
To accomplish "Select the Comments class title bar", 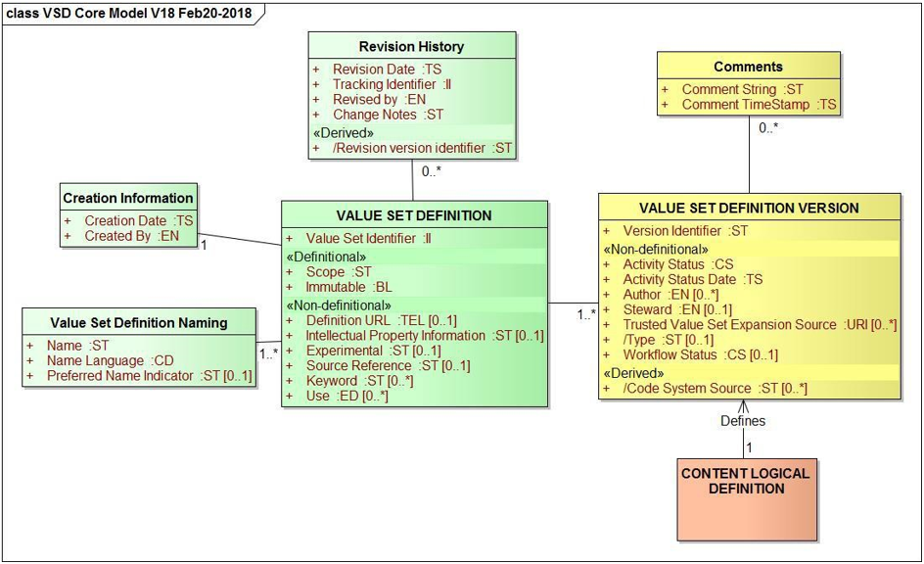I will tap(748, 66).
